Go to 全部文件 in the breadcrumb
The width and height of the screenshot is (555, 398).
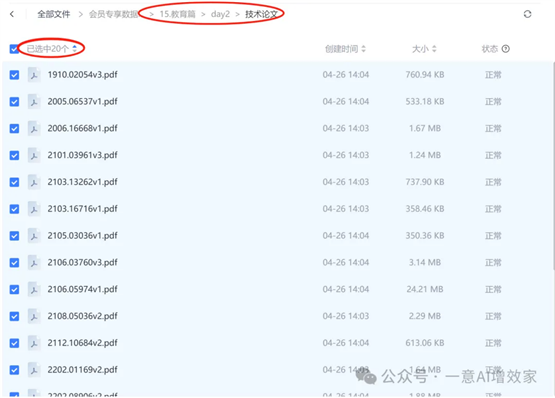pos(54,14)
